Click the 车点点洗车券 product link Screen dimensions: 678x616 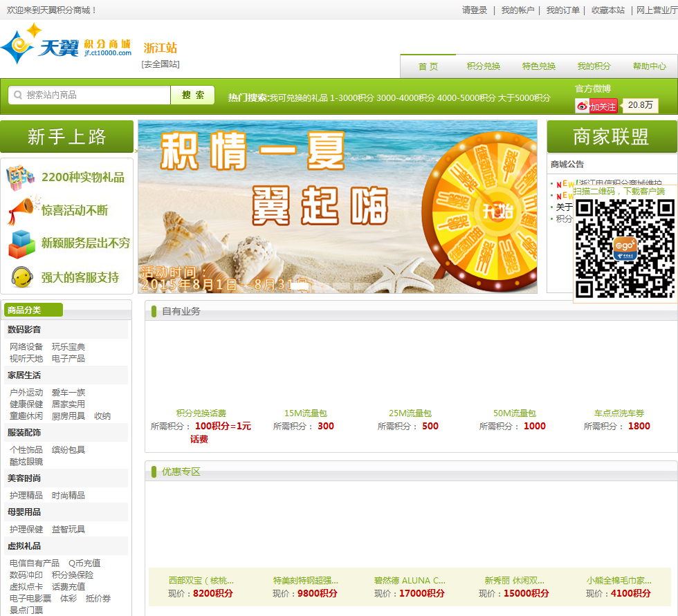[619, 413]
